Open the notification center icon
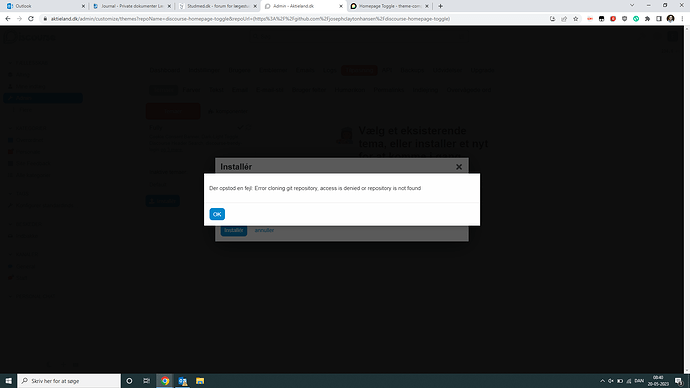The height and width of the screenshot is (388, 690). (x=679, y=381)
